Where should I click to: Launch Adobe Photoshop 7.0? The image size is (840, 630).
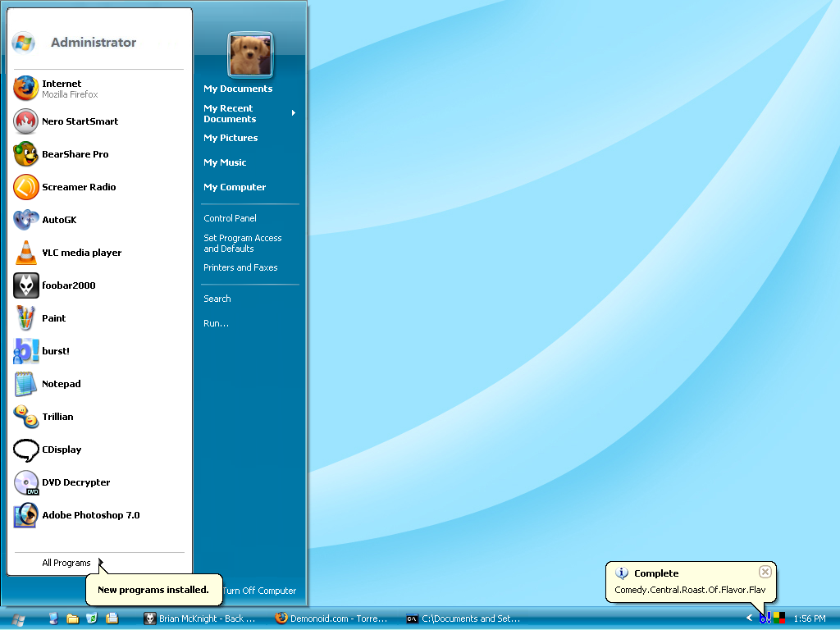tap(99, 515)
